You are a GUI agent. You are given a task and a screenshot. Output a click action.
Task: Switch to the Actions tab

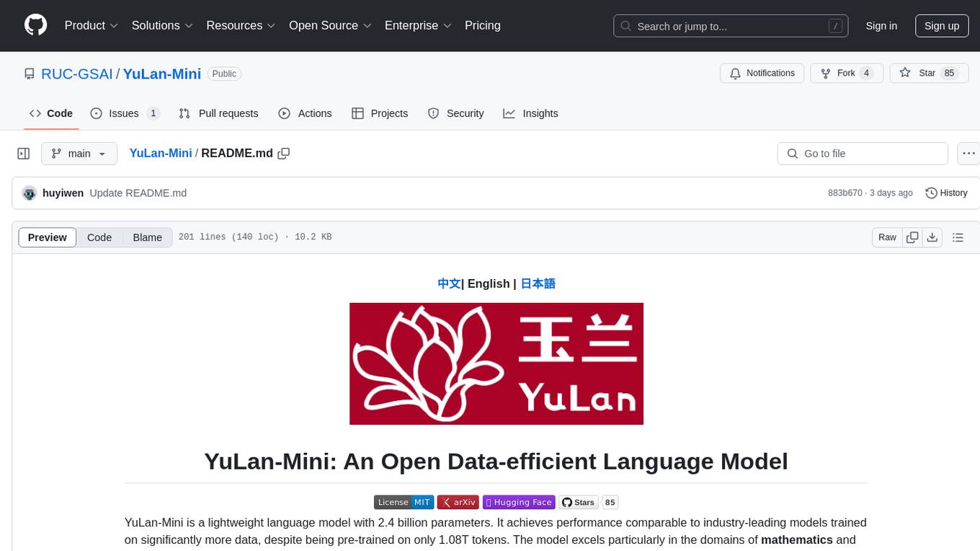pyautogui.click(x=306, y=113)
